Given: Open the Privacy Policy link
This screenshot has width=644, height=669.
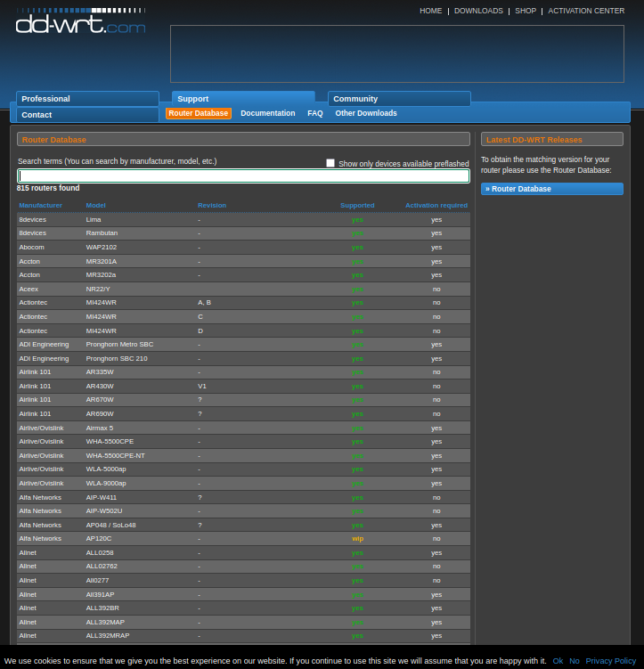Looking at the screenshot, I should (611, 661).
